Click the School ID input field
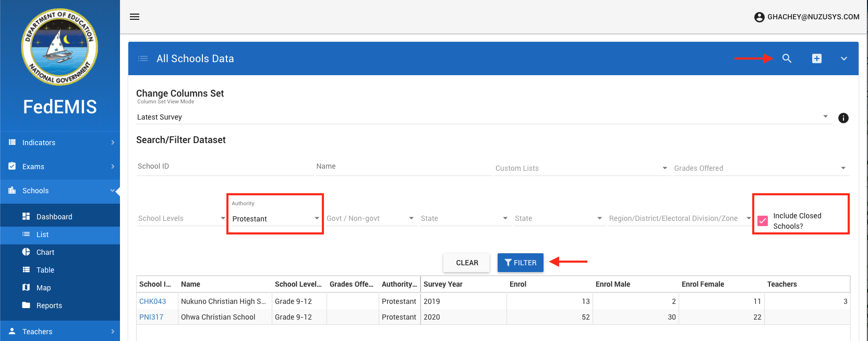 click(x=224, y=167)
